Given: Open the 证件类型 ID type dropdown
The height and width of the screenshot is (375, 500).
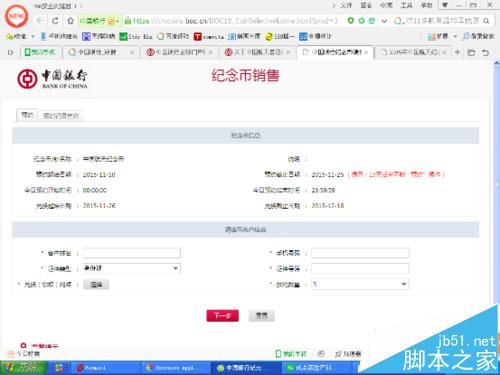Looking at the screenshot, I should click(x=132, y=268).
